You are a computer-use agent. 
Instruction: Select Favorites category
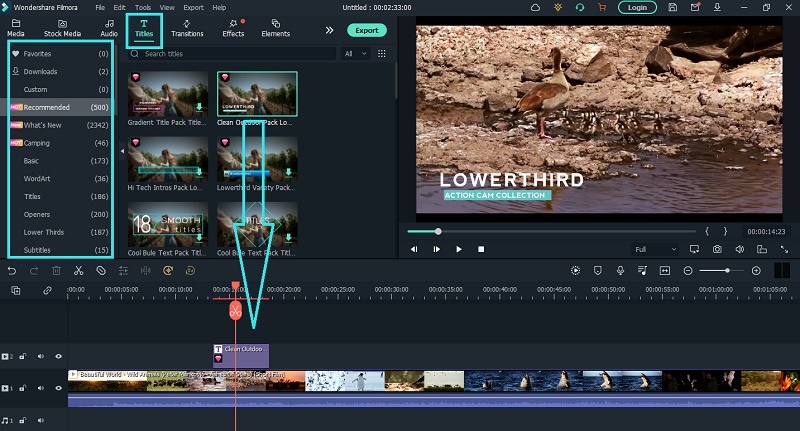[60, 54]
